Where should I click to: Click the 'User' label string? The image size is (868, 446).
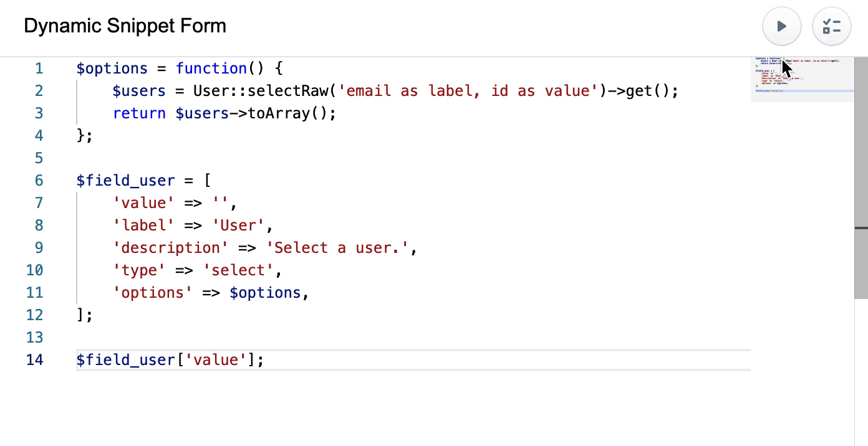click(238, 225)
